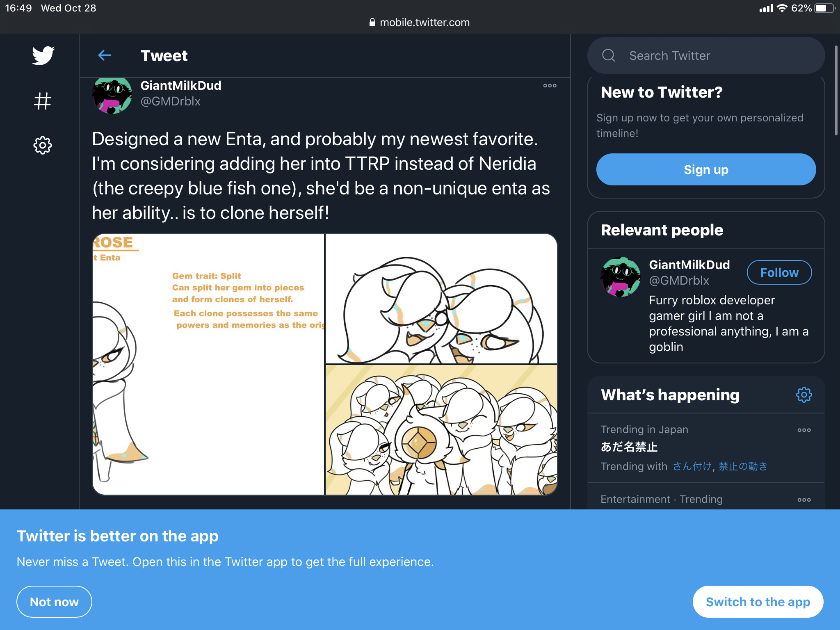This screenshot has height=630, width=840.
Task: Click the search magnifier icon
Action: pyautogui.click(x=607, y=55)
